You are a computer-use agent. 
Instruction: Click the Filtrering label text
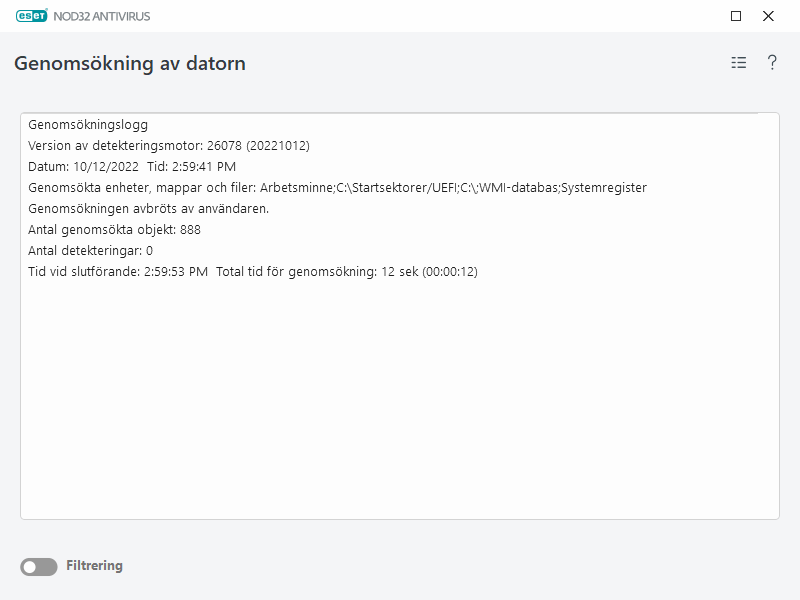pos(97,565)
